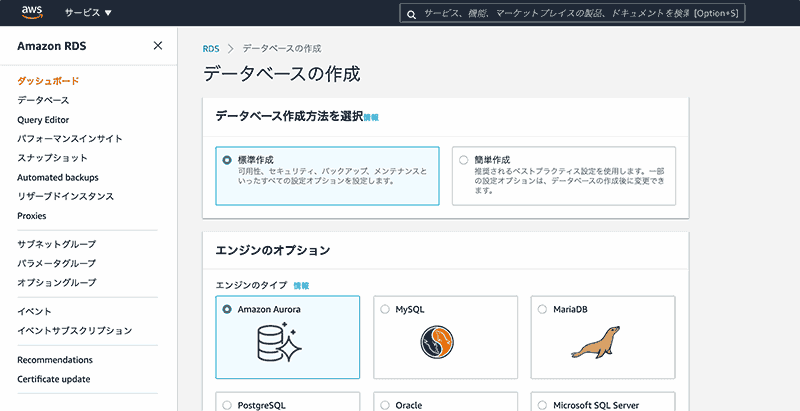This screenshot has height=411, width=800.
Task: Select the 標準作成 radio option
Action: (x=227, y=160)
